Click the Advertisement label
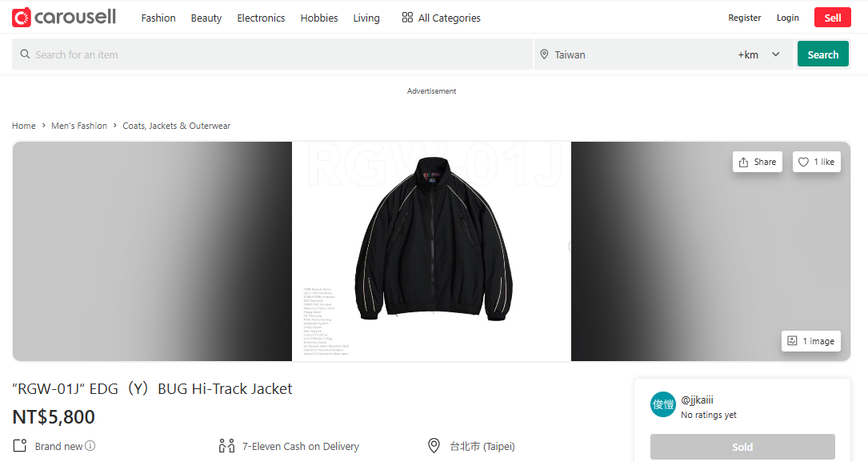Image resolution: width=868 pixels, height=462 pixels. tap(432, 90)
